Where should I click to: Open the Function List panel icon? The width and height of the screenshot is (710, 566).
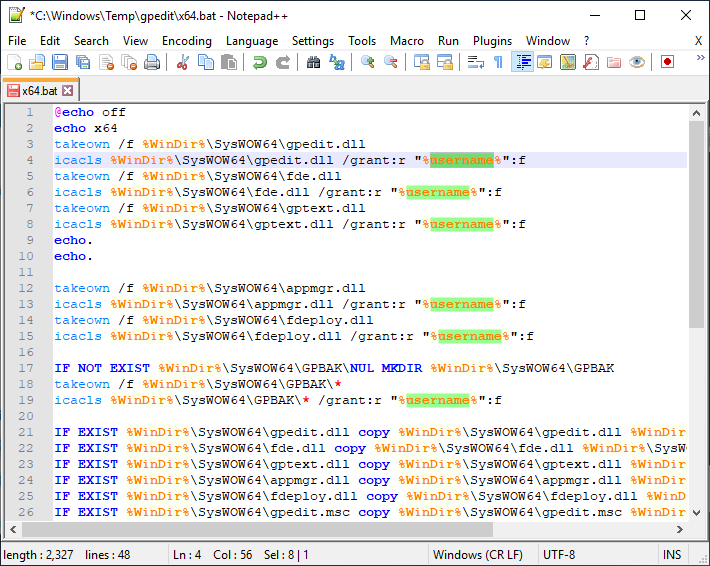590,62
